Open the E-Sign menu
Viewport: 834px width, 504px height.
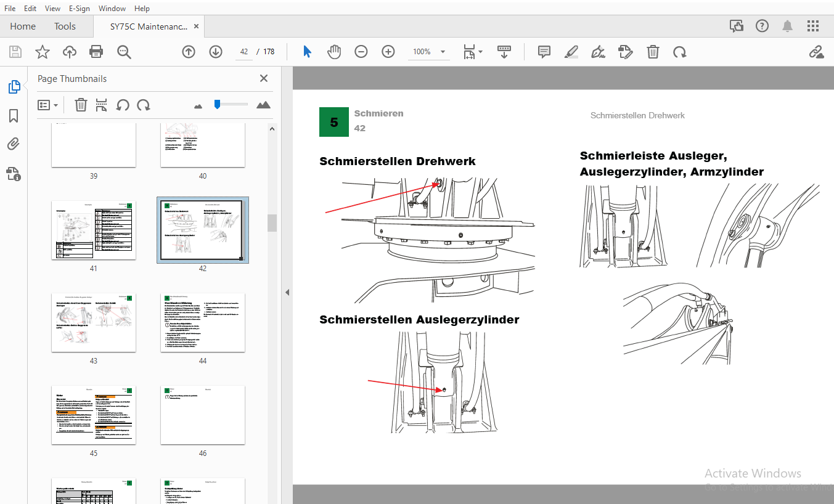(x=80, y=8)
